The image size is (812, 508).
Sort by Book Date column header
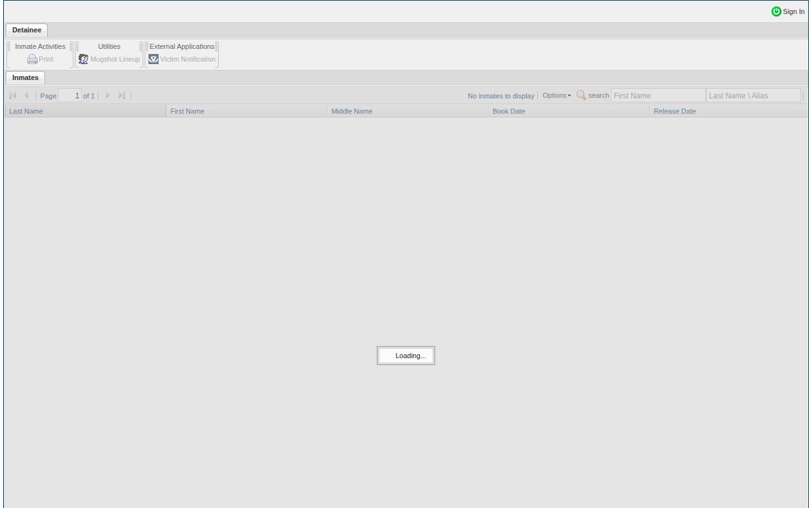(569, 111)
